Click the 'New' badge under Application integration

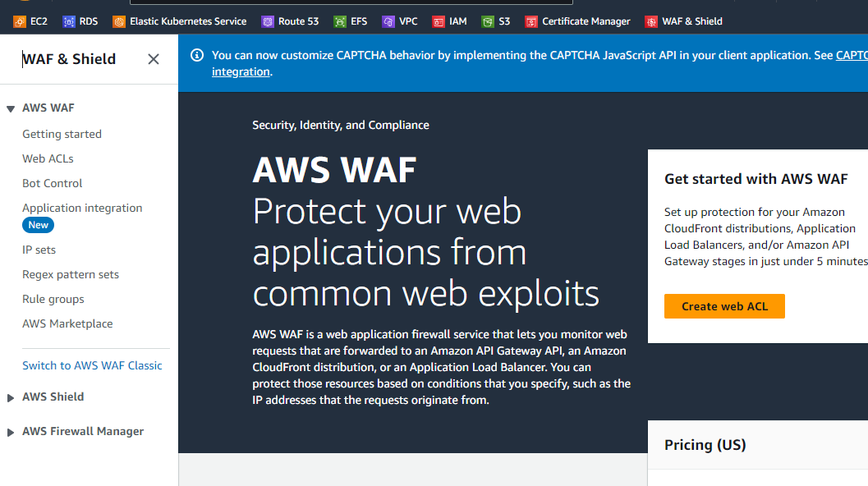tap(39, 225)
